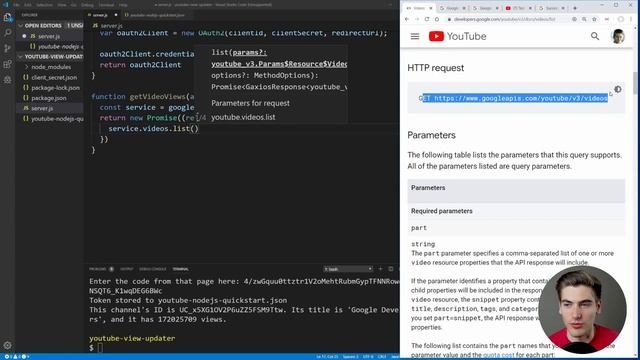Bookmark this page with the star icon
640x360 pixels.
pos(594,19)
